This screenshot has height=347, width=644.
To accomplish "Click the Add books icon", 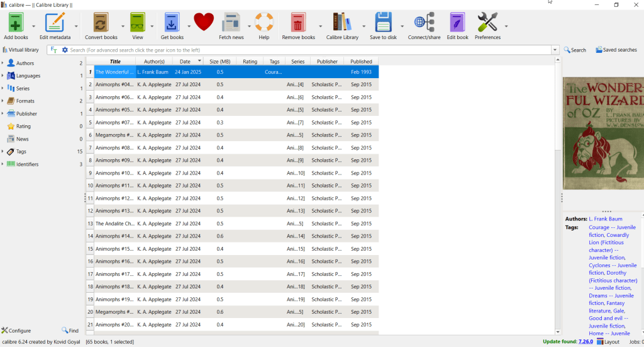I will 16,23.
